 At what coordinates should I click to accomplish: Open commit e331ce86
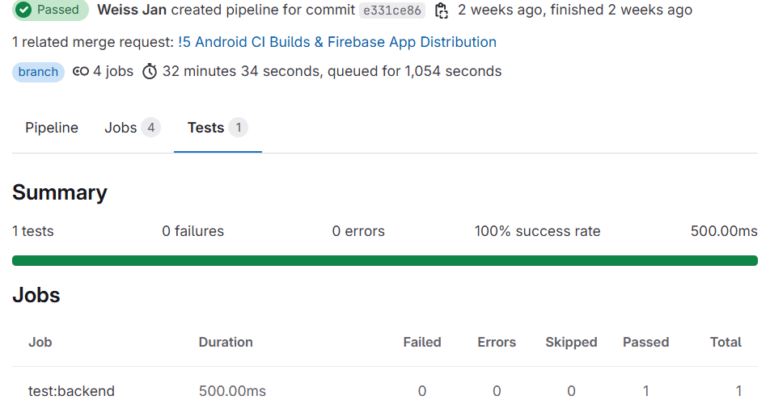point(392,10)
